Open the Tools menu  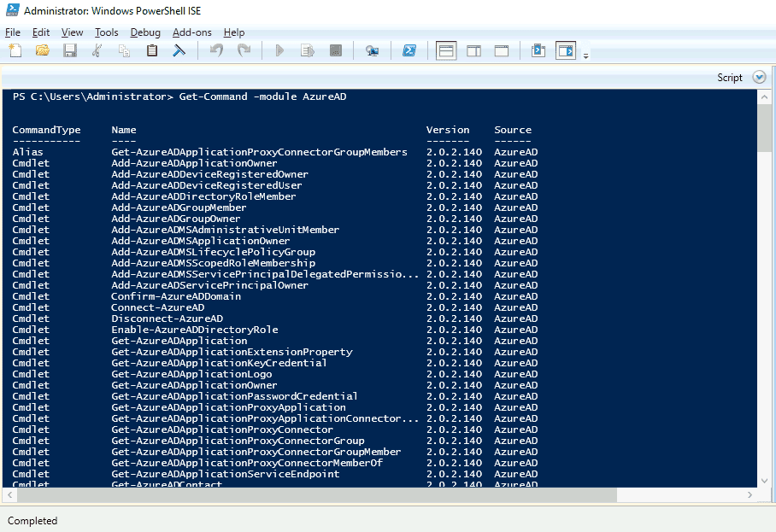(x=107, y=32)
